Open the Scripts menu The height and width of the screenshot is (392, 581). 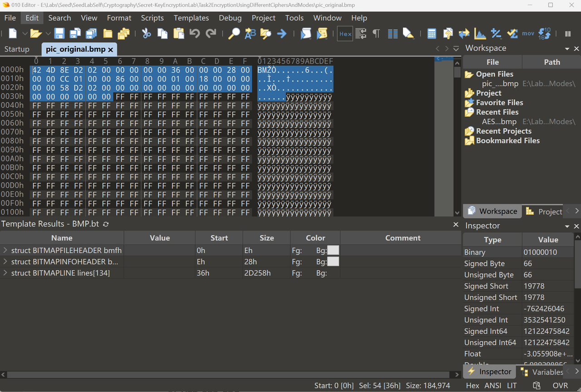coord(152,18)
